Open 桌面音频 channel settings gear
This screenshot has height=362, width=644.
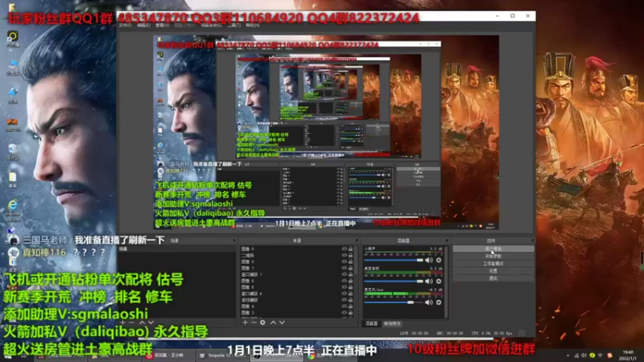point(439,281)
